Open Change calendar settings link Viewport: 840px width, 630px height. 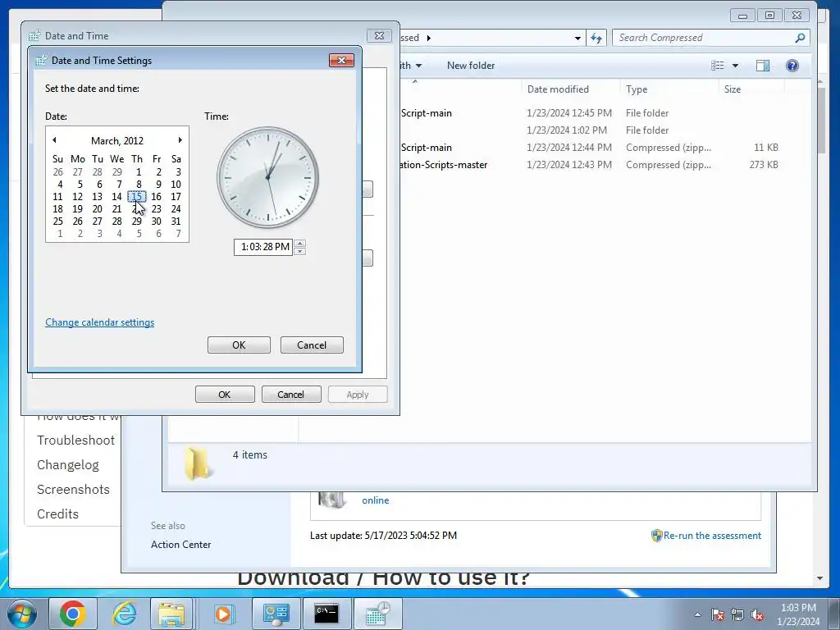pyautogui.click(x=99, y=322)
